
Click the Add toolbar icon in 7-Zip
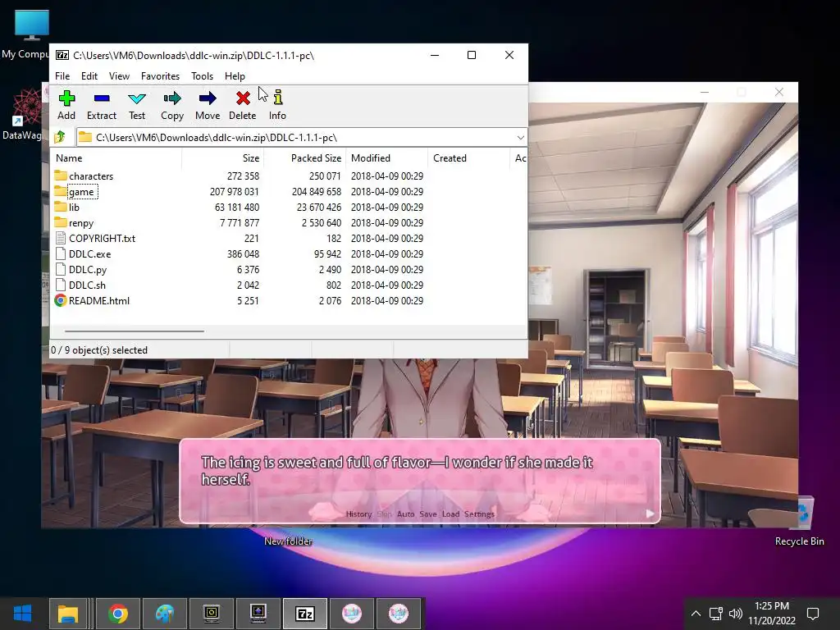pos(66,98)
